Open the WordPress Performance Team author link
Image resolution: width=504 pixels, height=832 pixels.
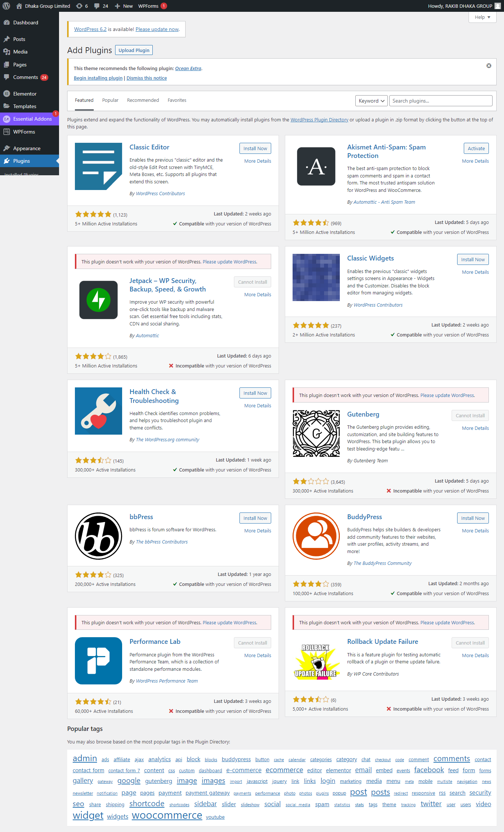point(167,681)
